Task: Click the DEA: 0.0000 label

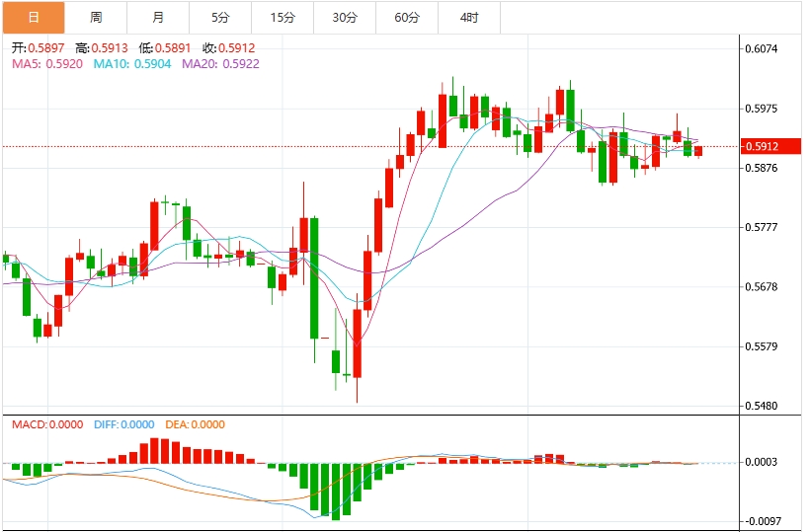Action: pos(195,424)
